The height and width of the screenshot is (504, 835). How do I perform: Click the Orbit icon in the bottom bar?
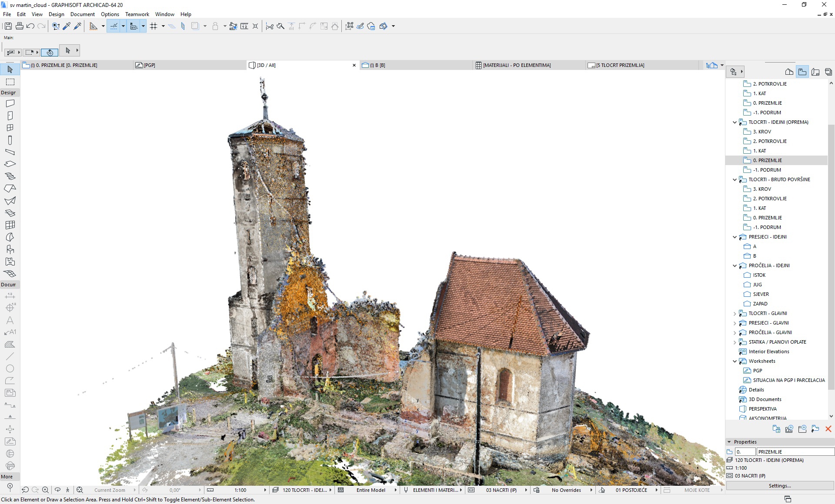pos(57,490)
